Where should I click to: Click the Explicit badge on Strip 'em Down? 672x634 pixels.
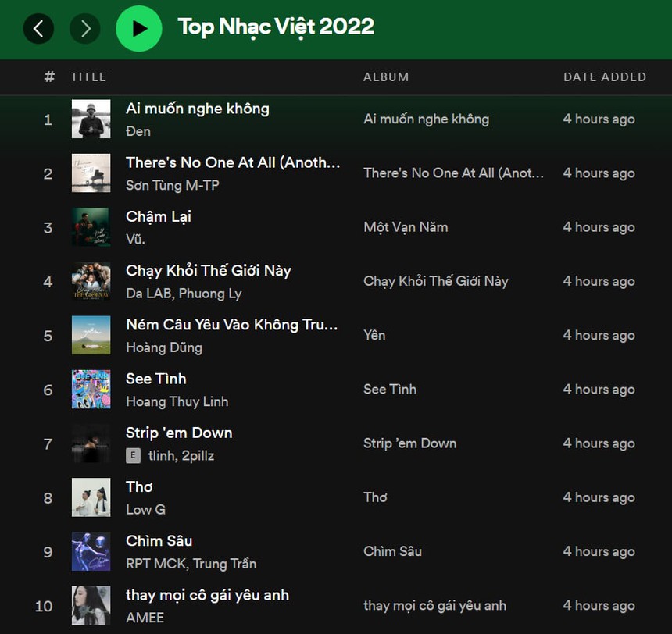133,454
